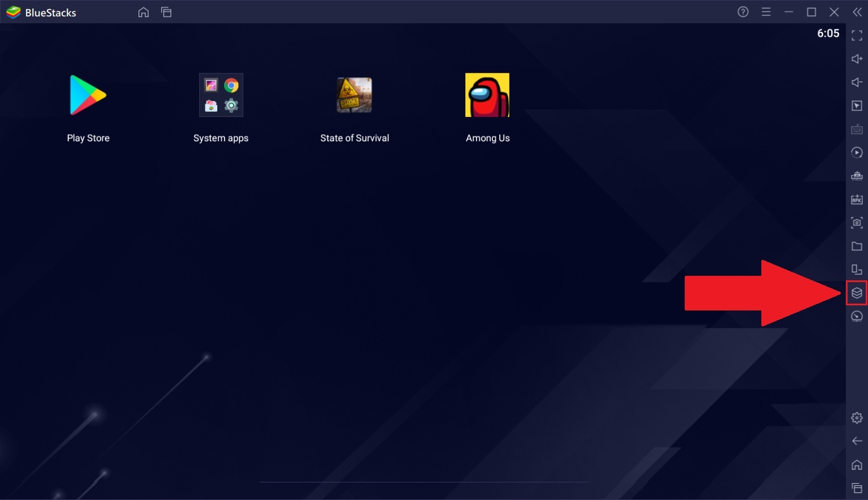Image resolution: width=868 pixels, height=500 pixels.
Task: Close the BlueStacks window
Action: click(835, 12)
